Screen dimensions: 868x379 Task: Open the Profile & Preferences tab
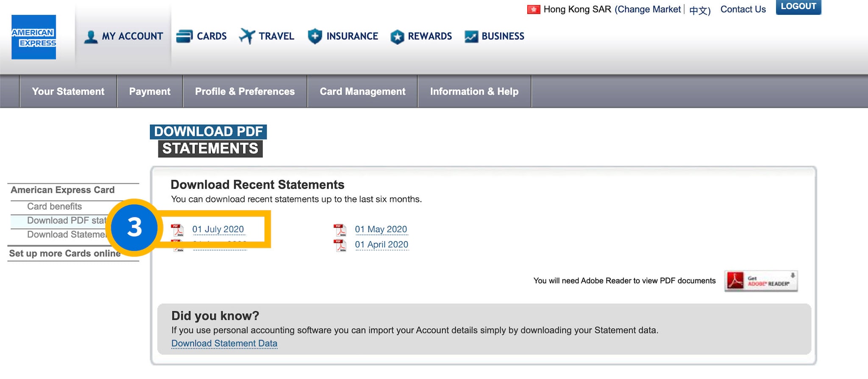pyautogui.click(x=245, y=92)
